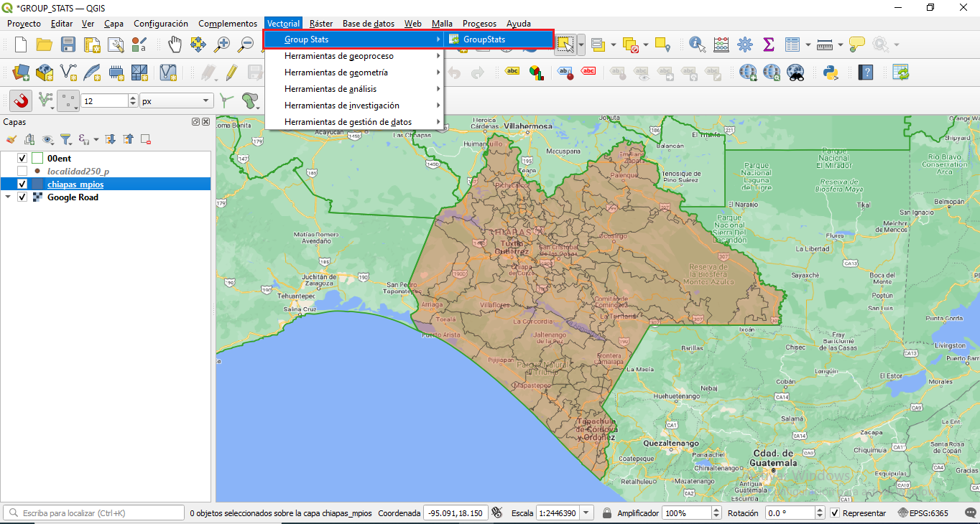Expand the Google Road layer tree

pos(8,197)
